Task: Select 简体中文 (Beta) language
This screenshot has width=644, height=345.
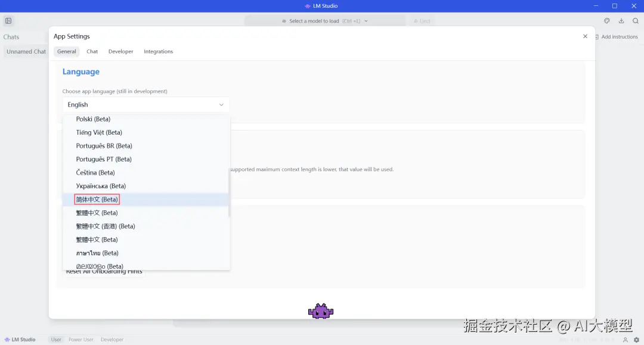Action: point(146,200)
